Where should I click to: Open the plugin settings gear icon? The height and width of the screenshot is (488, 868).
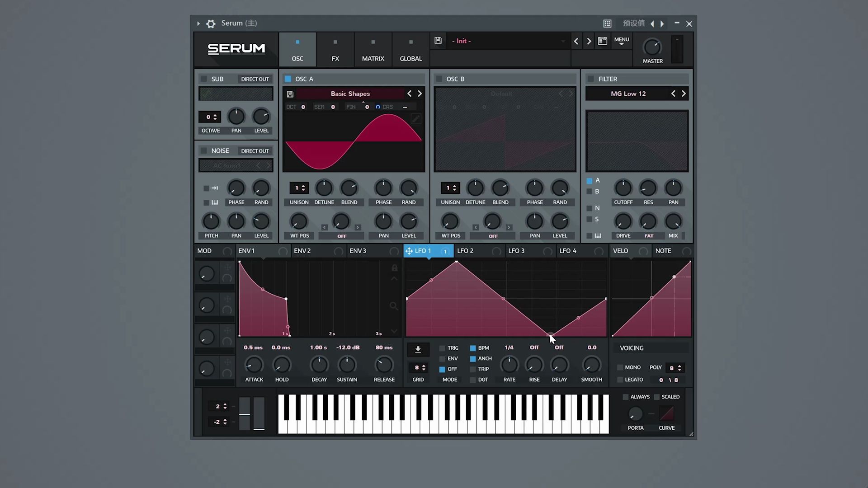click(x=211, y=23)
